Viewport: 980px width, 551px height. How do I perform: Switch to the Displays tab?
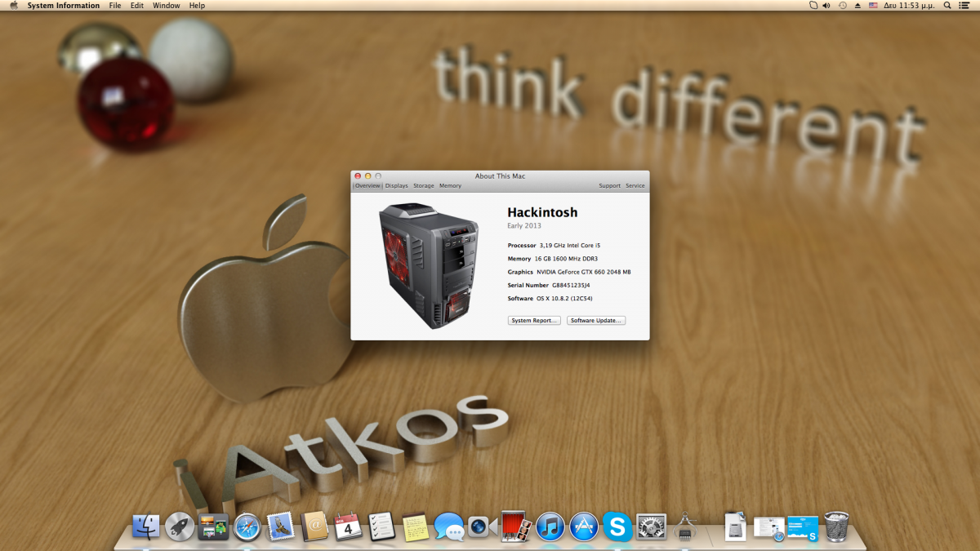click(x=396, y=186)
